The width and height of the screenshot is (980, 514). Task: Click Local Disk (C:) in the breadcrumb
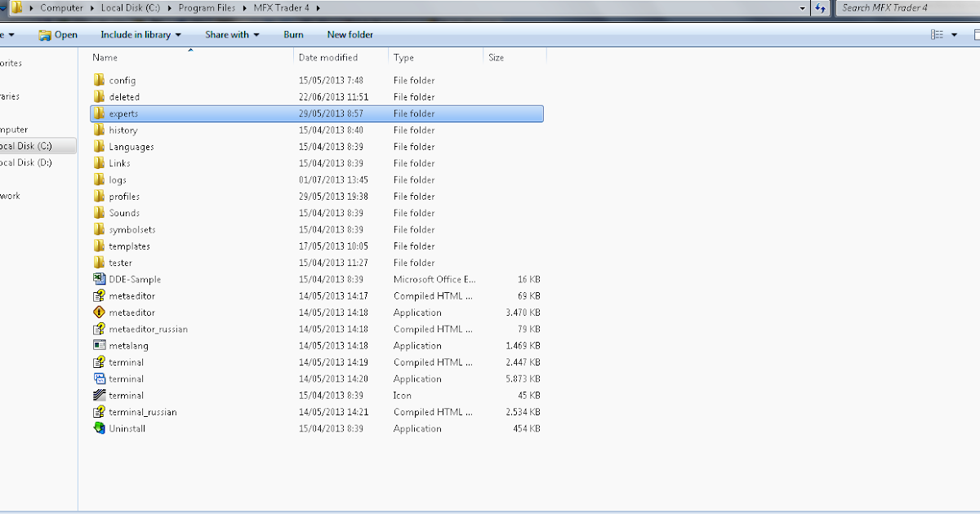pos(130,7)
